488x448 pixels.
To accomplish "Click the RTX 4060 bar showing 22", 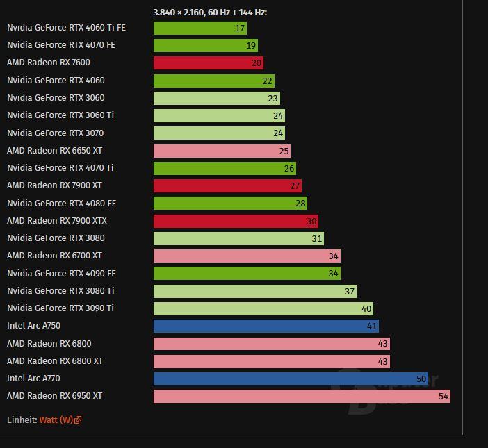I will (x=214, y=81).
